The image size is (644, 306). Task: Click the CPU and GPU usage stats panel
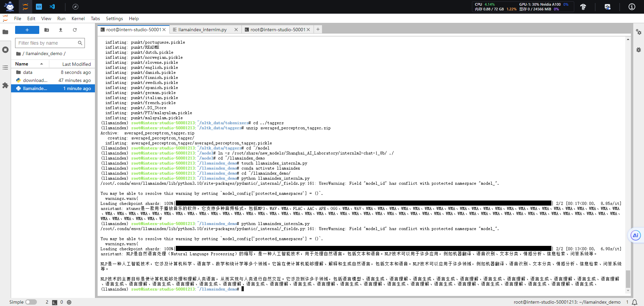click(523, 7)
